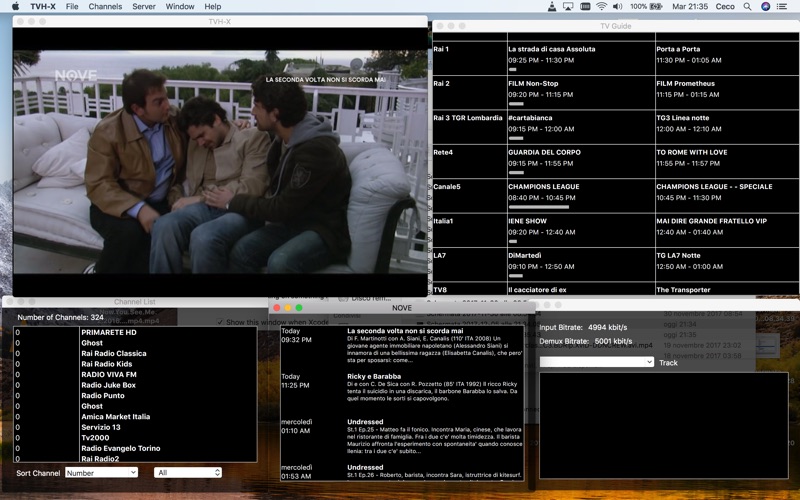
Task: Open the Wi-Fi status menu
Action: 602,6
